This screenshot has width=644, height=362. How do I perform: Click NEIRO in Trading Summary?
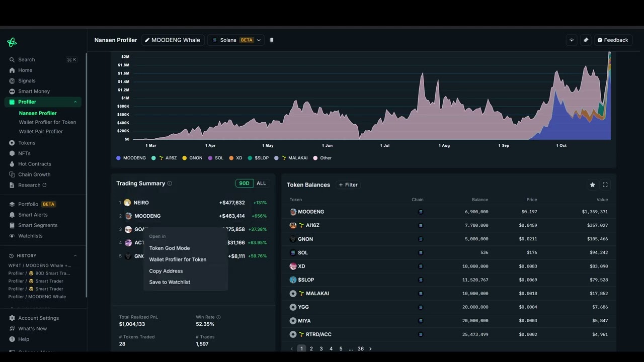(141, 203)
